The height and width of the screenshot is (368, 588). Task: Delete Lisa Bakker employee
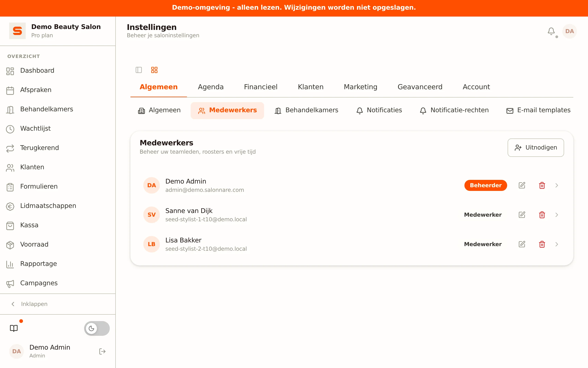pos(542,244)
